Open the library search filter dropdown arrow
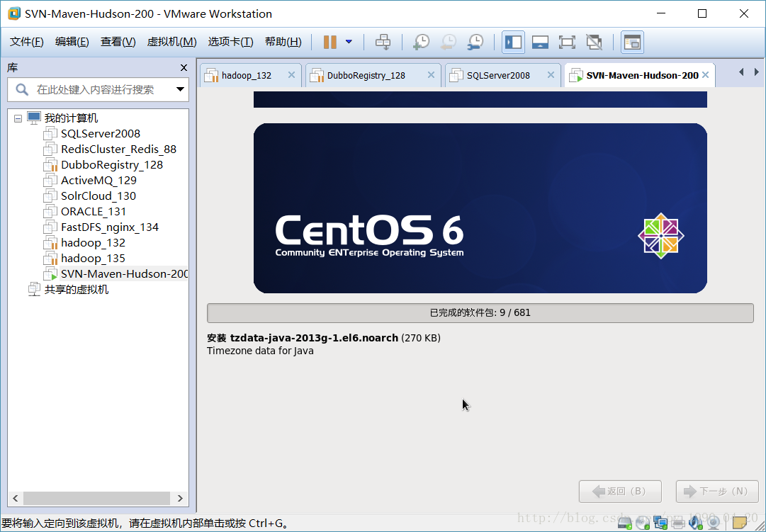766x532 pixels. click(180, 89)
